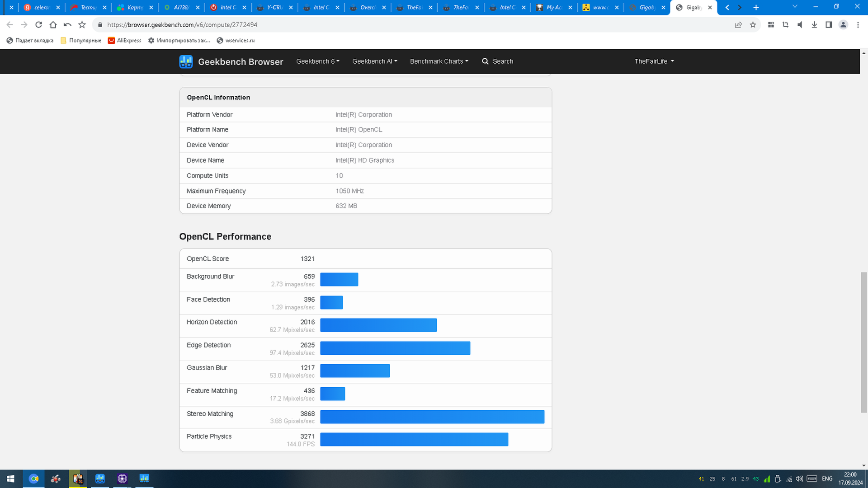Open the Популярные bookmarks folder

tap(81, 41)
